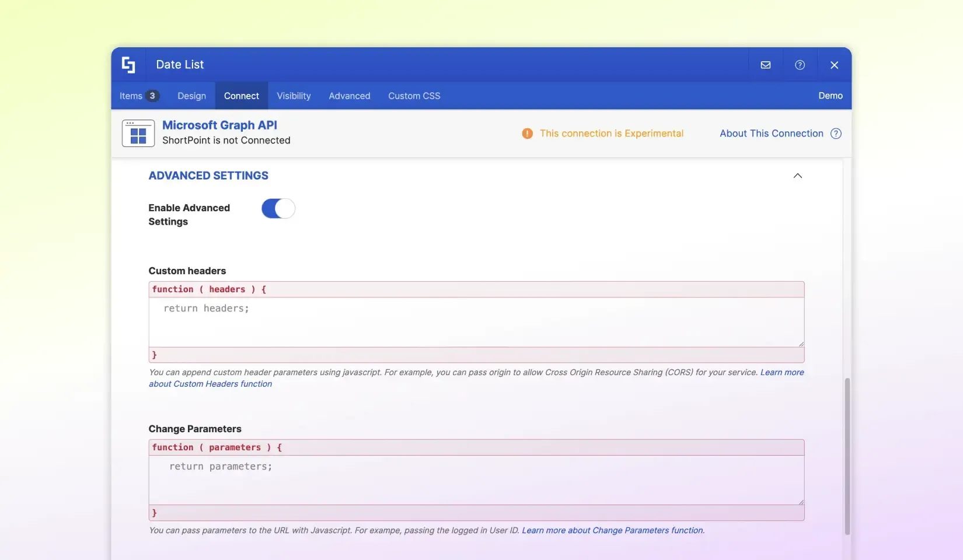Click the Change Parameters label

(195, 429)
